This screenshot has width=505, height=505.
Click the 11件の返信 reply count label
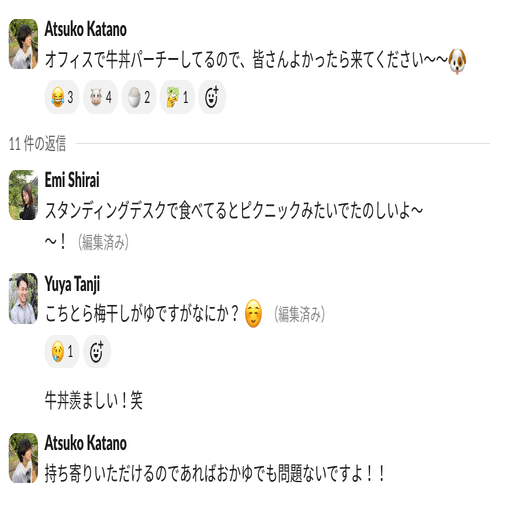click(x=37, y=144)
